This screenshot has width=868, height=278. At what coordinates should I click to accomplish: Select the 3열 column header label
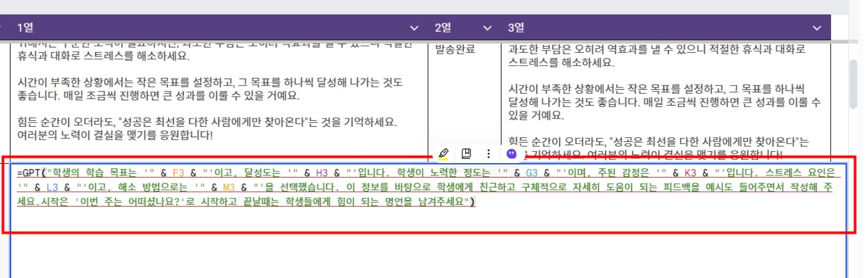[x=516, y=28]
